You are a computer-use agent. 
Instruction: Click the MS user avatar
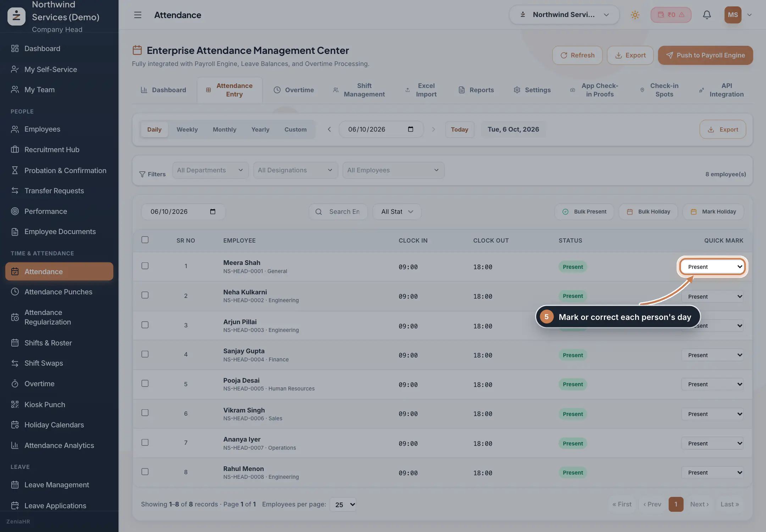[x=733, y=15]
